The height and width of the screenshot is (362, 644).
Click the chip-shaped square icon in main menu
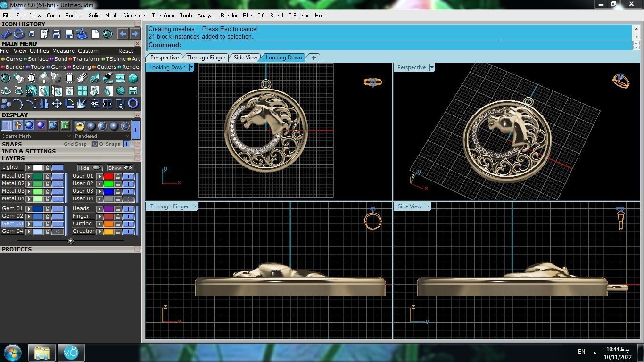point(69,78)
